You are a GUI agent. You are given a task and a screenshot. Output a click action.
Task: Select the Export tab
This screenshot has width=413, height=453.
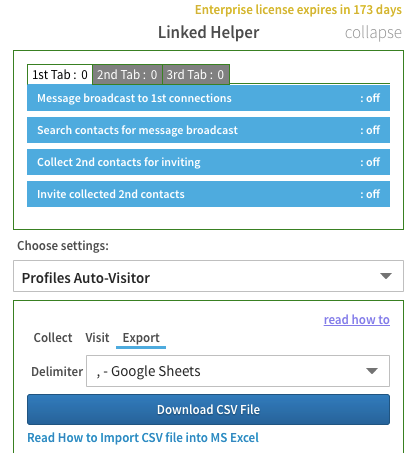[141, 338]
